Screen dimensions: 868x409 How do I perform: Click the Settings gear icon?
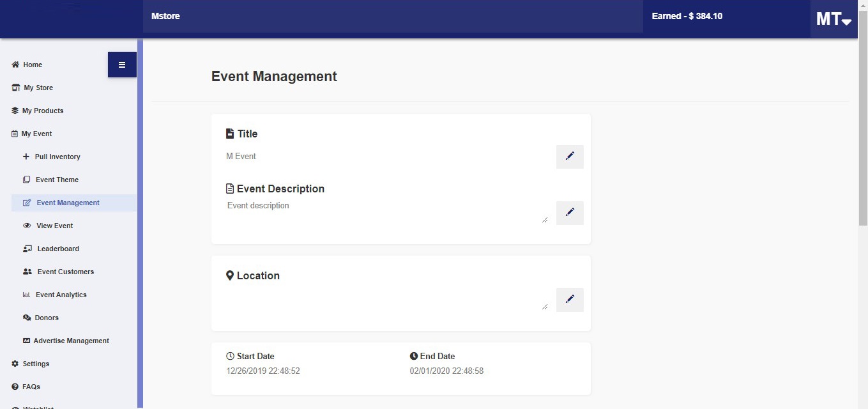click(x=15, y=364)
